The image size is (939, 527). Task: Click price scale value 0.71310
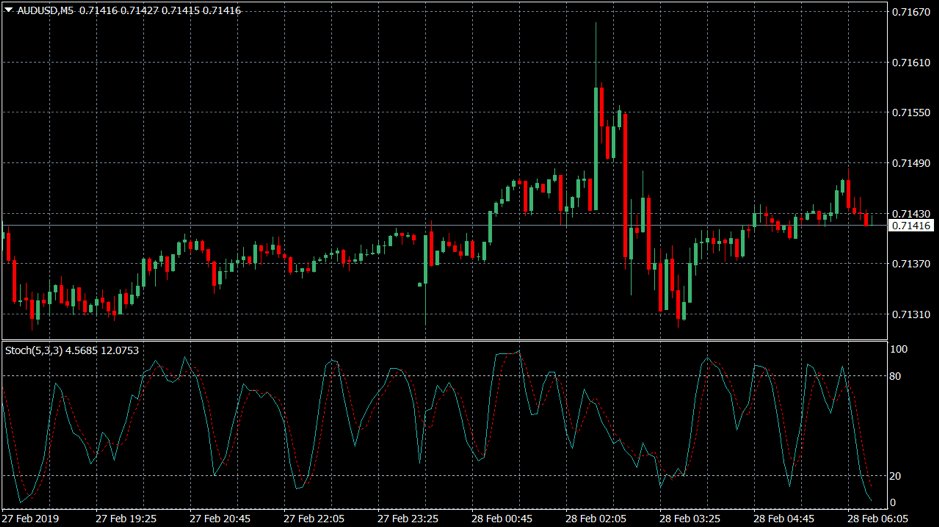point(911,314)
